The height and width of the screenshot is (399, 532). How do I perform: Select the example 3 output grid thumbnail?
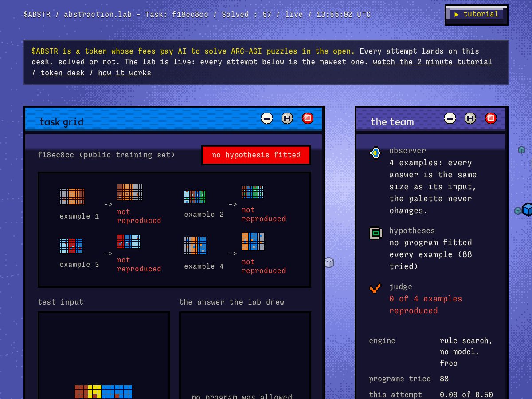[x=129, y=242]
